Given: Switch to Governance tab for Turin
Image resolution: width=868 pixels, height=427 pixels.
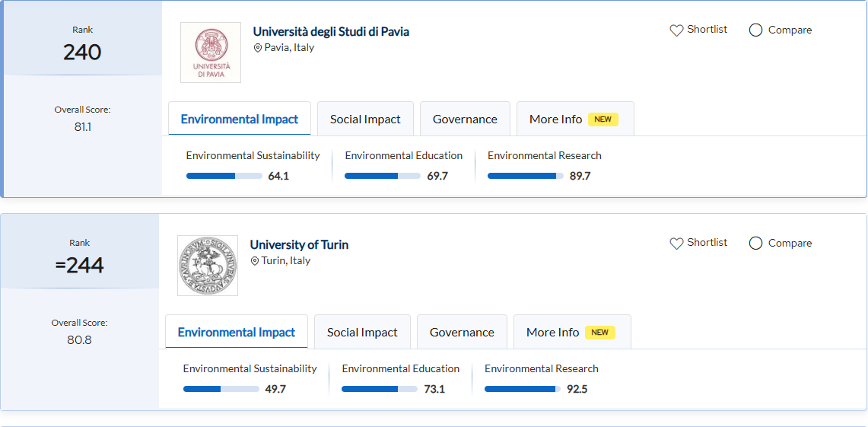Looking at the screenshot, I should click(x=462, y=333).
